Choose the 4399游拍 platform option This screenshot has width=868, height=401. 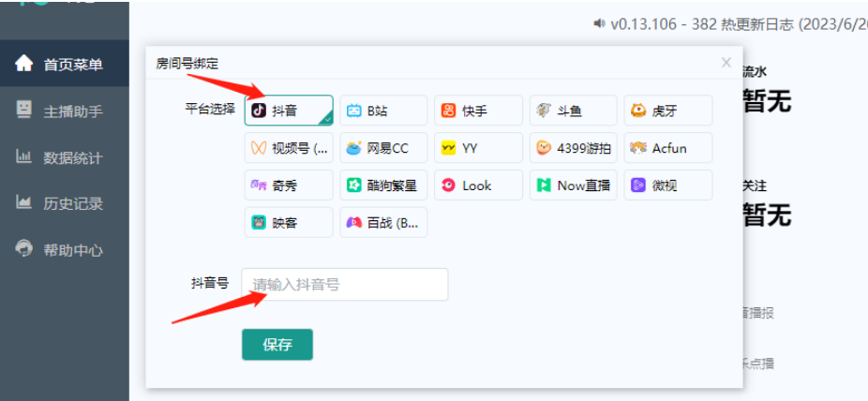click(573, 148)
